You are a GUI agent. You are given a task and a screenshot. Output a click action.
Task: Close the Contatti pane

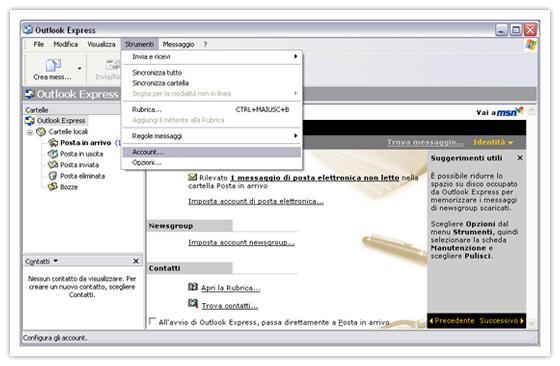(136, 261)
